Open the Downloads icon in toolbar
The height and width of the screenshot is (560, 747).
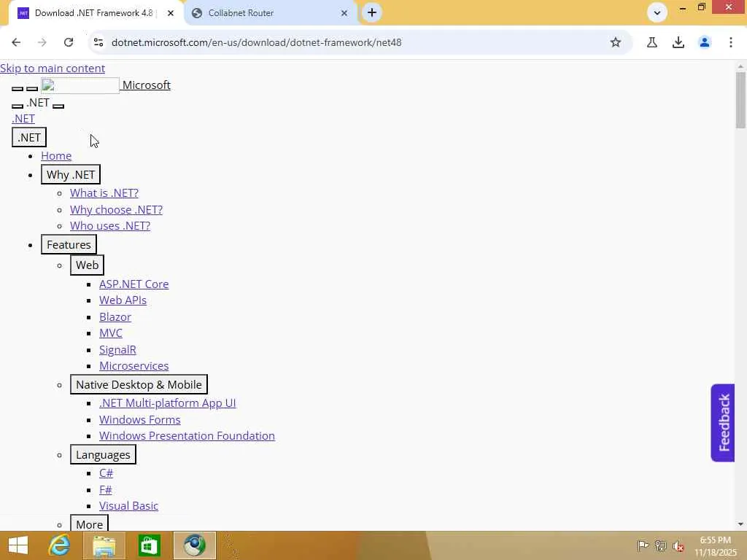(678, 42)
